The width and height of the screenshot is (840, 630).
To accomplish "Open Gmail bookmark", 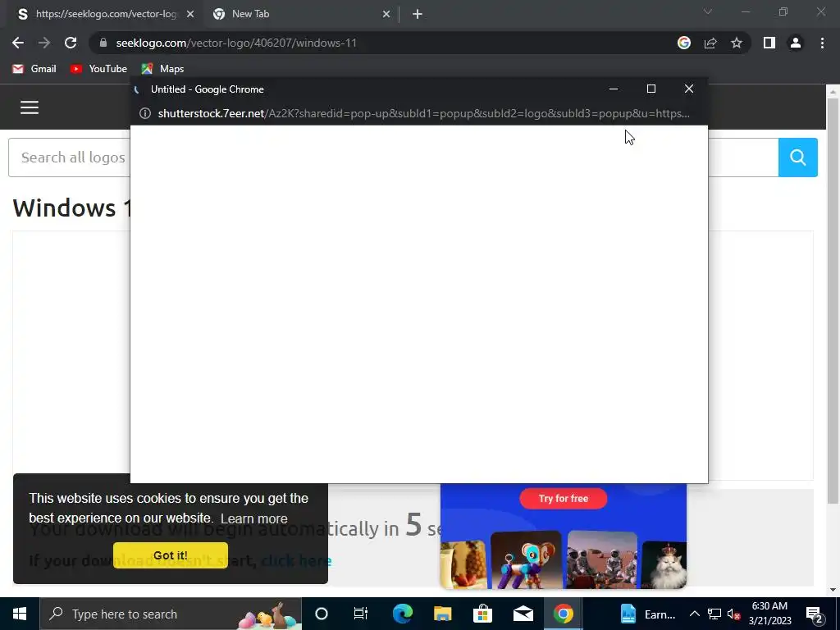I will (34, 69).
